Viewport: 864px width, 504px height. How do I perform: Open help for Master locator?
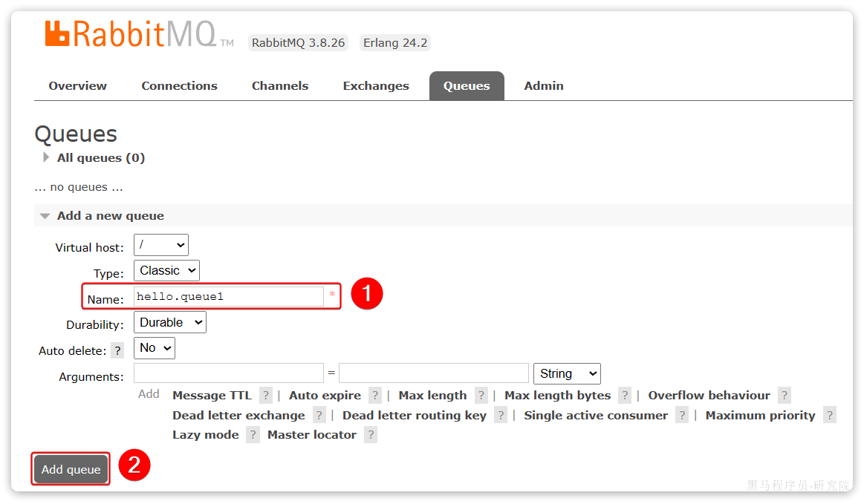[x=371, y=435]
